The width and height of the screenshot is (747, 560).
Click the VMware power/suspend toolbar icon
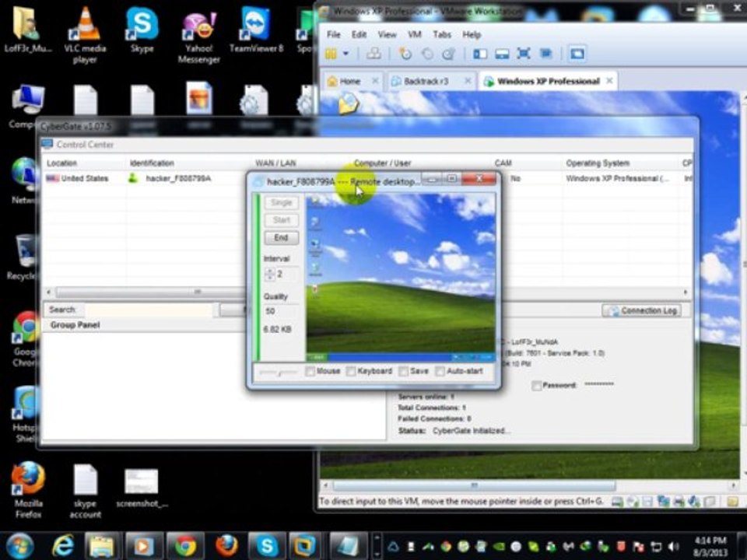click(x=331, y=54)
